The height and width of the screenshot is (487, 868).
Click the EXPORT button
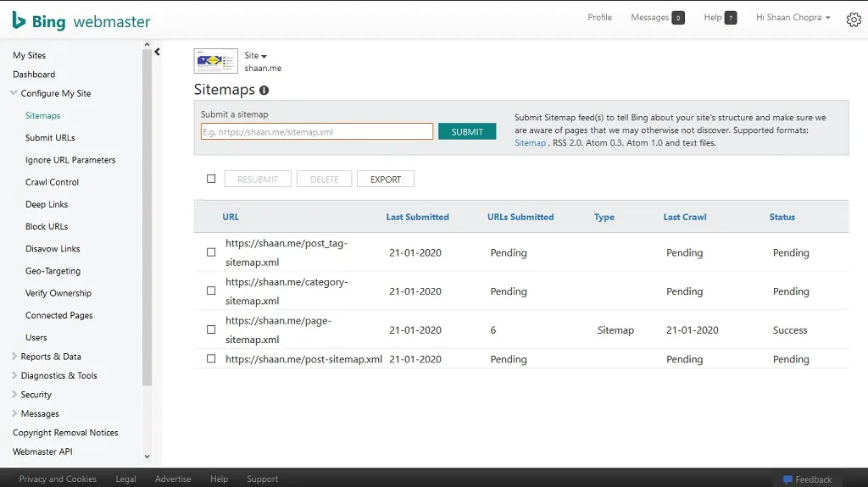tap(386, 180)
